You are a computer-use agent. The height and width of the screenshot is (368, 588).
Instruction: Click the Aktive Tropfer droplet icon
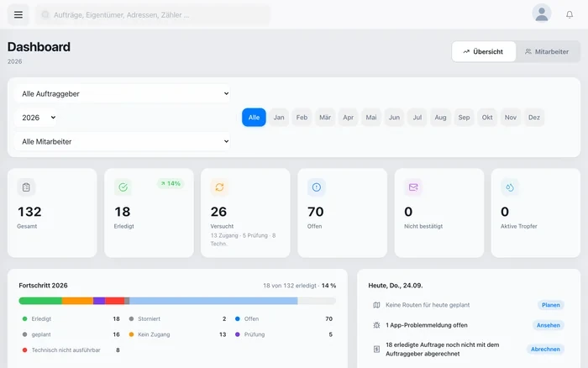(x=510, y=187)
